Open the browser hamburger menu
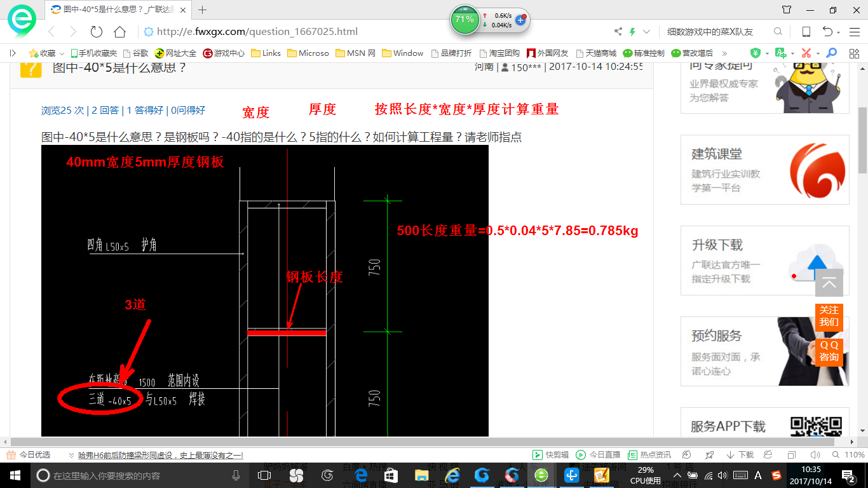 coord(854,32)
